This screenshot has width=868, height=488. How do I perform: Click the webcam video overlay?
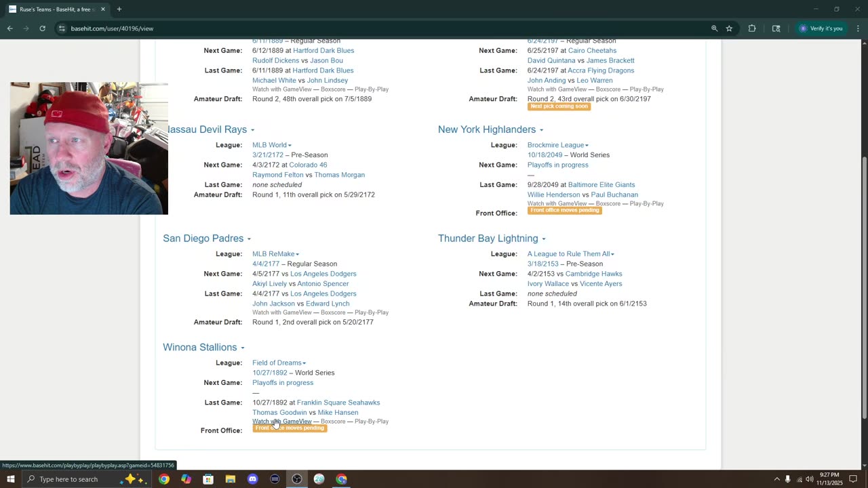click(89, 148)
